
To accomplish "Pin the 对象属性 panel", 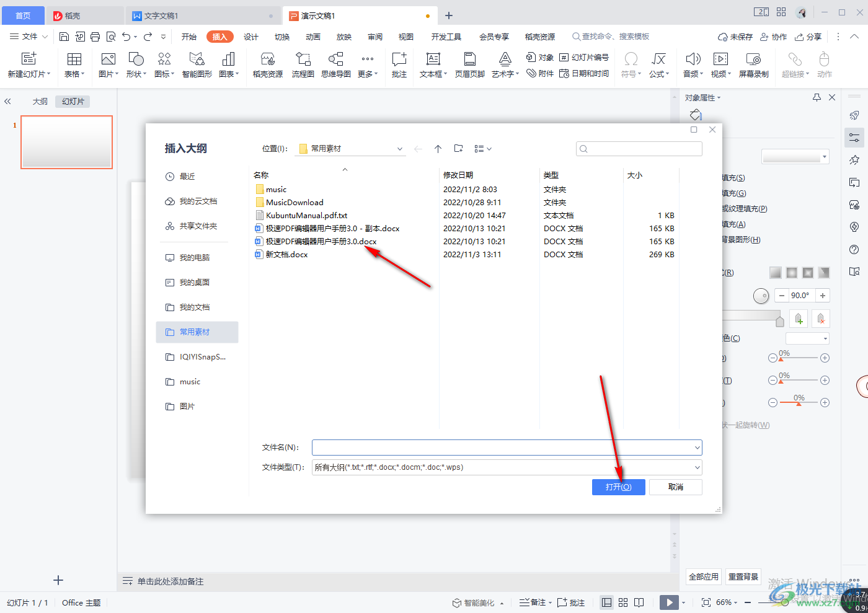I will [x=817, y=97].
